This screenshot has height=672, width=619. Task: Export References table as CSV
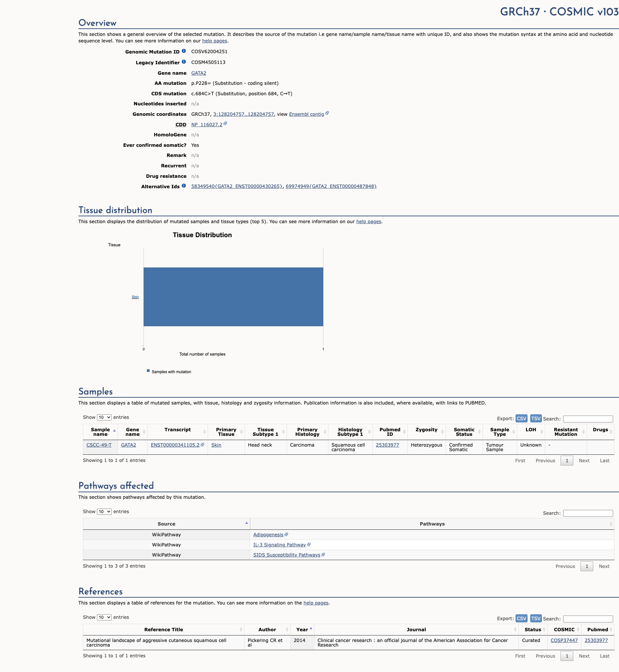pyautogui.click(x=521, y=619)
